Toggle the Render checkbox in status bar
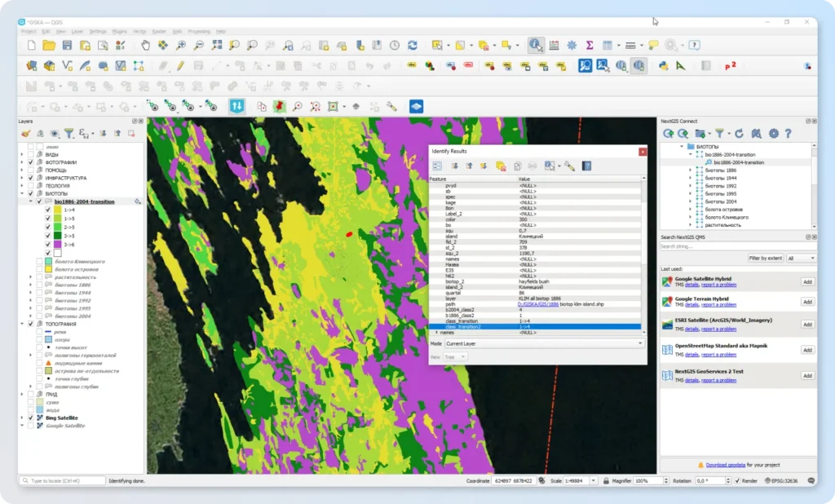Image resolution: width=835 pixels, height=504 pixels. (x=737, y=480)
